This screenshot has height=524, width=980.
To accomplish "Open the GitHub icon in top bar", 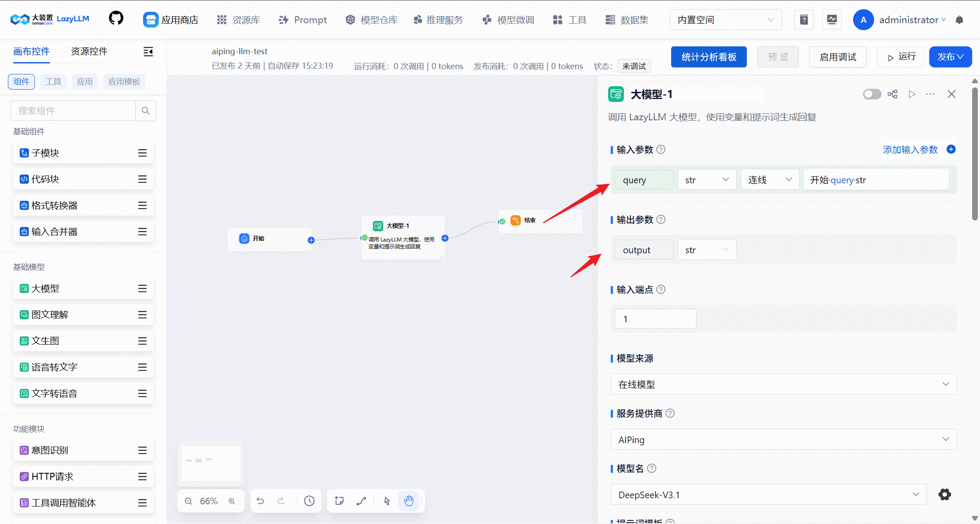I will (115, 18).
